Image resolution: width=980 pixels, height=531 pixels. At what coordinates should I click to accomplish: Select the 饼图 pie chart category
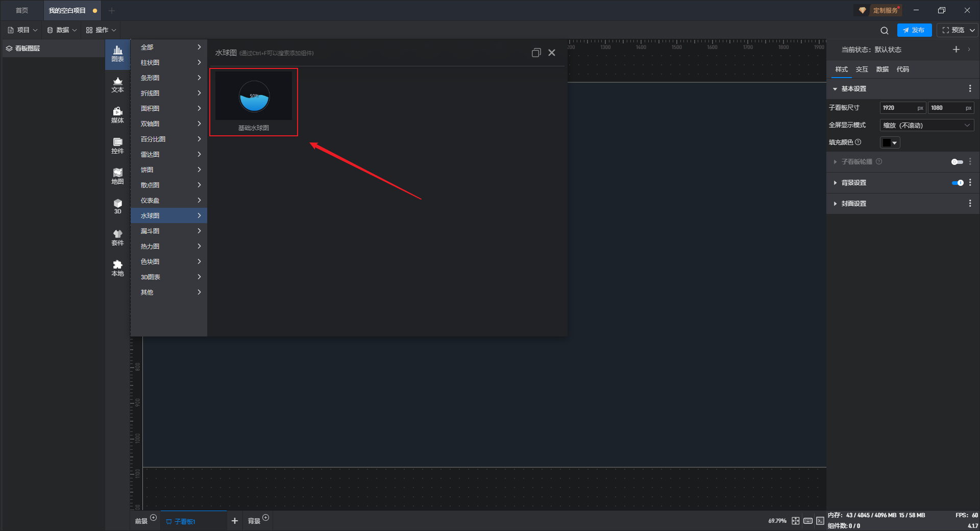point(169,170)
